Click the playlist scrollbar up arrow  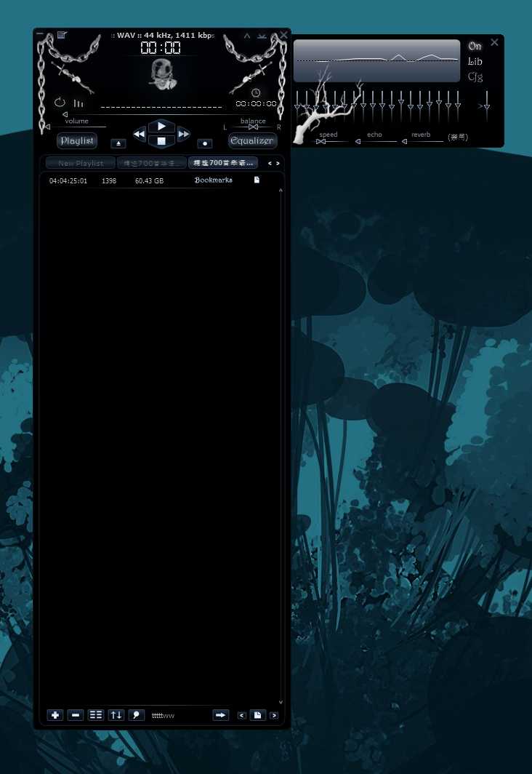(281, 190)
